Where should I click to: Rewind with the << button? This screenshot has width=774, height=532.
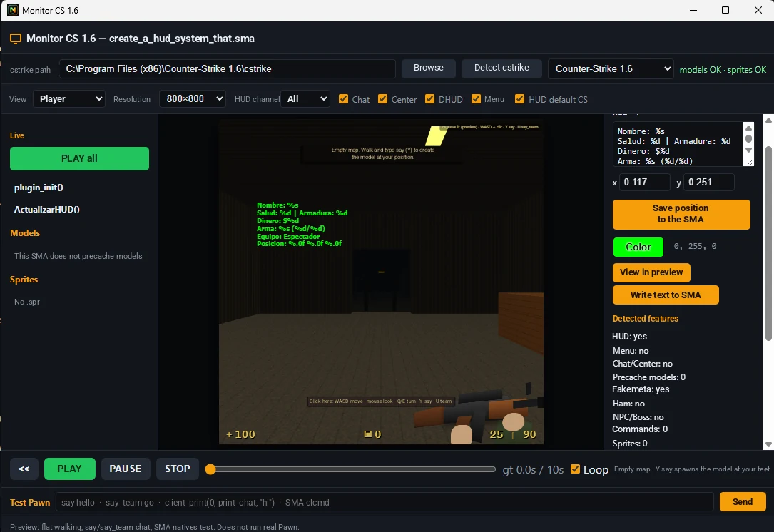(24, 469)
